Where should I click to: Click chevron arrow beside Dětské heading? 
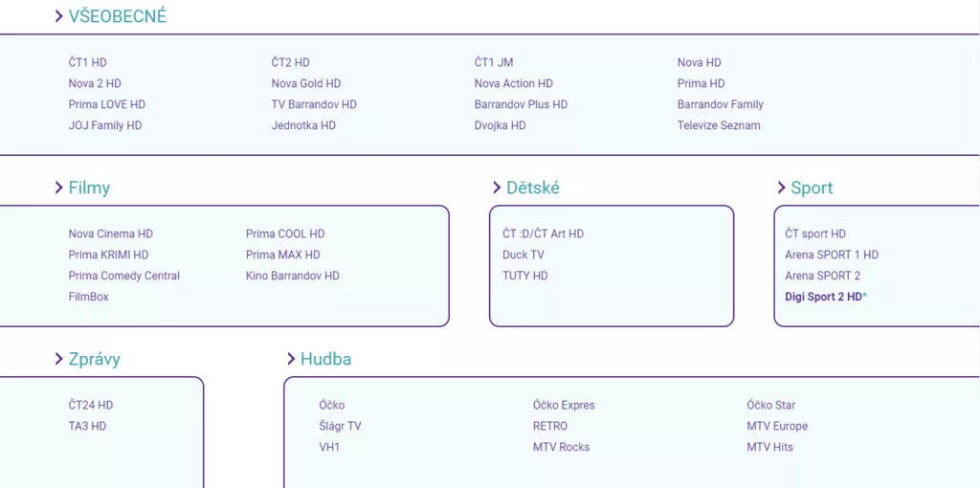click(x=497, y=188)
